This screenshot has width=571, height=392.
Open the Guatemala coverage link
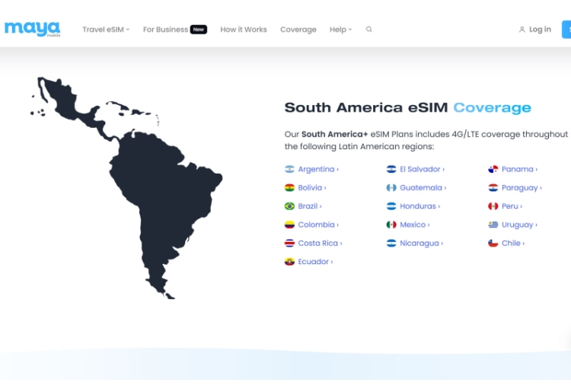point(423,187)
